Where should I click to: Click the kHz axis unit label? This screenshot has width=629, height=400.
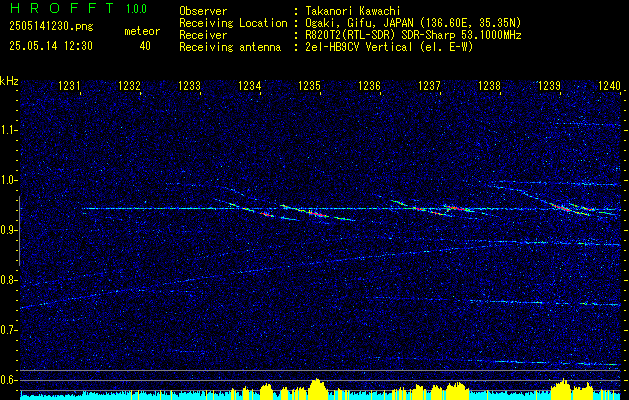[10, 81]
